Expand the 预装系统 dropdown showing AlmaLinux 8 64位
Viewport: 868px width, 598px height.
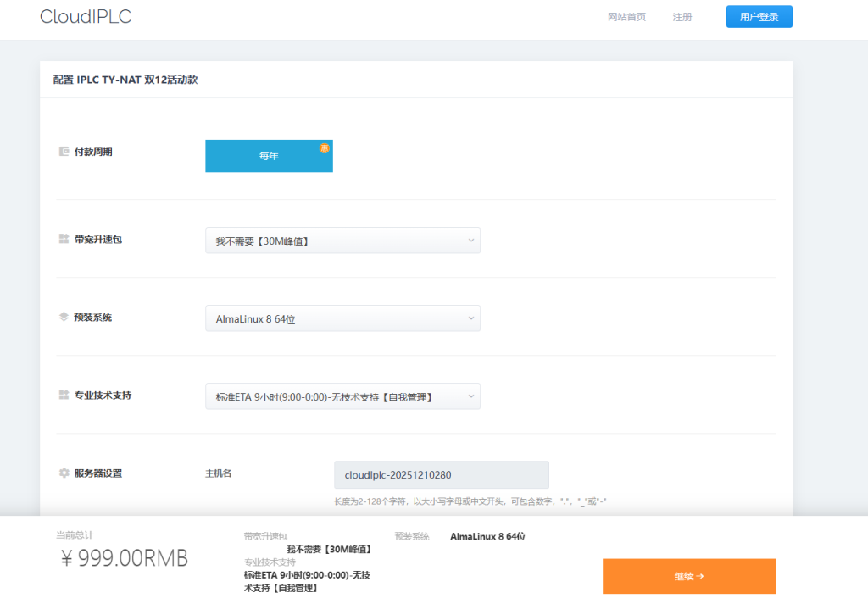(342, 318)
